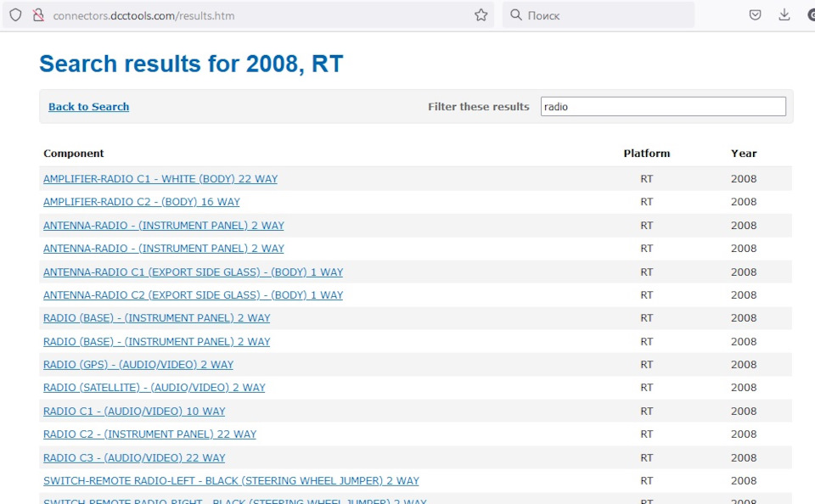Click the Platform column header
Viewport: 815px width, 504px height.
coord(647,154)
